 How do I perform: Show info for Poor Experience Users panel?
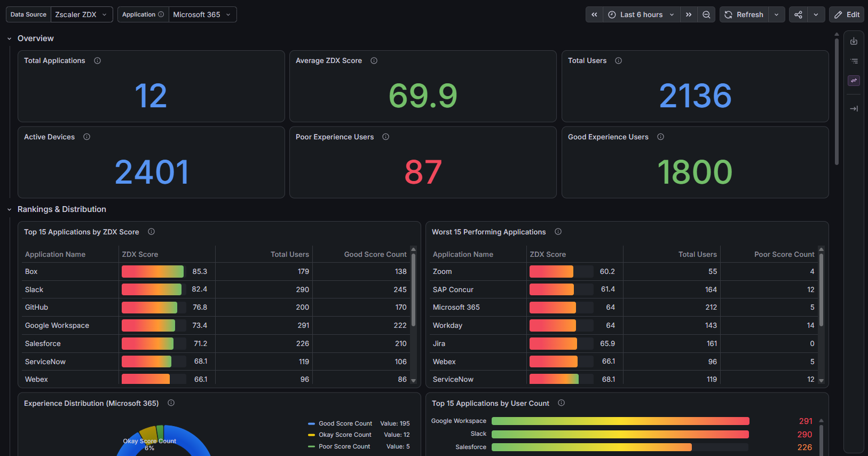click(385, 137)
